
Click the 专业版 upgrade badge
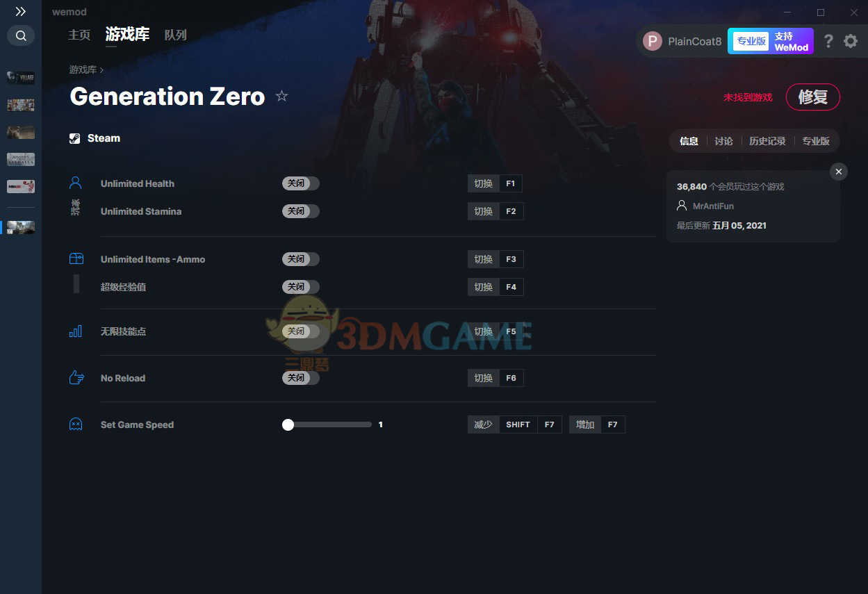click(x=751, y=41)
